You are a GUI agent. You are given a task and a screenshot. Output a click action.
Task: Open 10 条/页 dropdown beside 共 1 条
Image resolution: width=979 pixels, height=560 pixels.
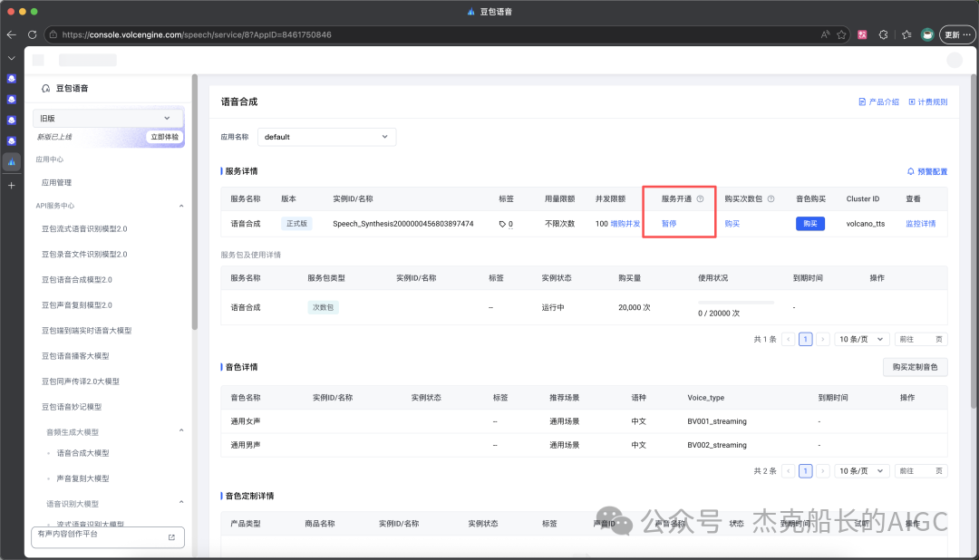pos(861,339)
